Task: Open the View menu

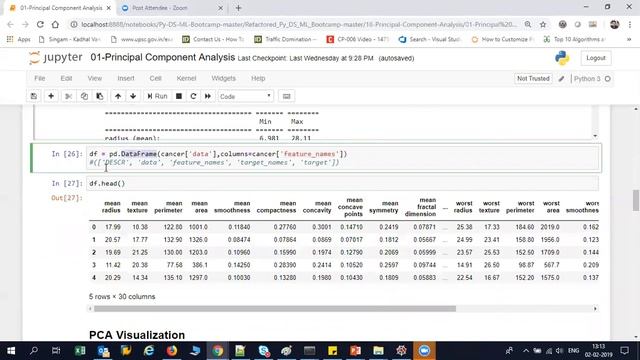Action: point(95,78)
